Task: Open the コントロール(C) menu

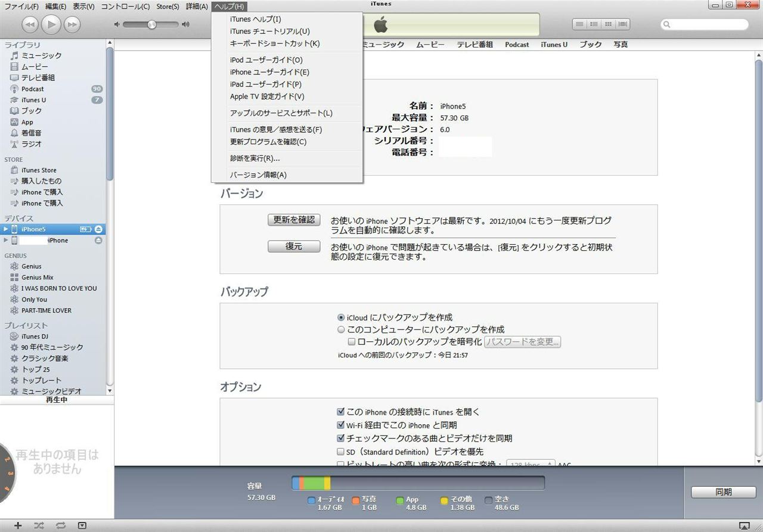Action: 125,7
